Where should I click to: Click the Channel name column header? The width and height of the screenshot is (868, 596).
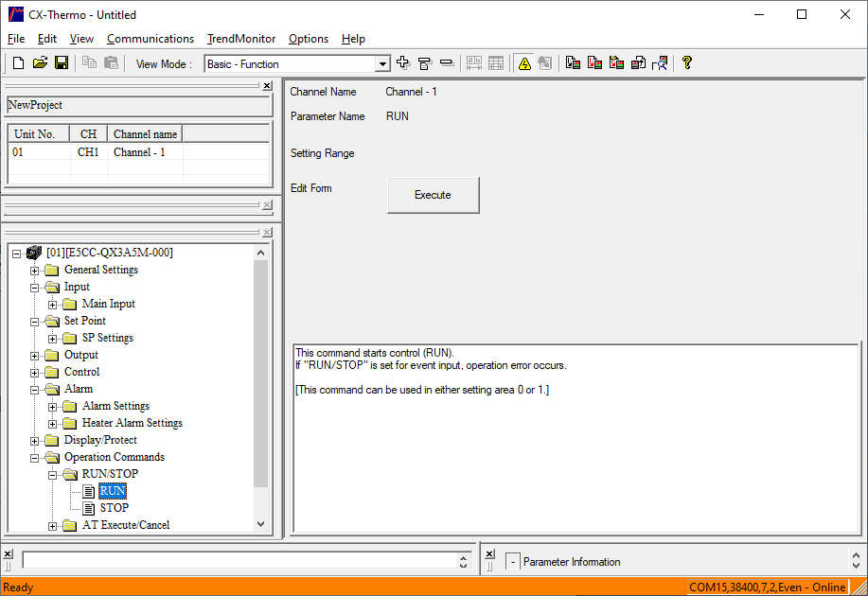[x=145, y=134]
